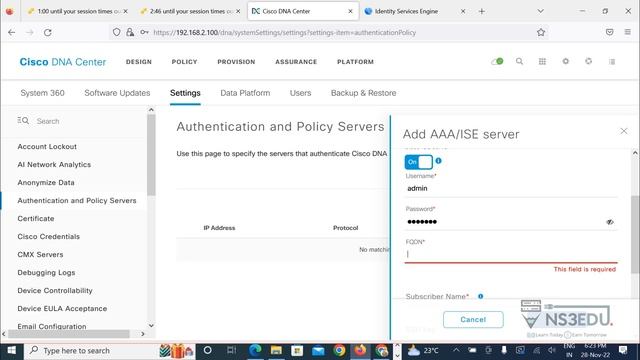
Task: Click the Pocket save icon
Action: (x=609, y=32)
